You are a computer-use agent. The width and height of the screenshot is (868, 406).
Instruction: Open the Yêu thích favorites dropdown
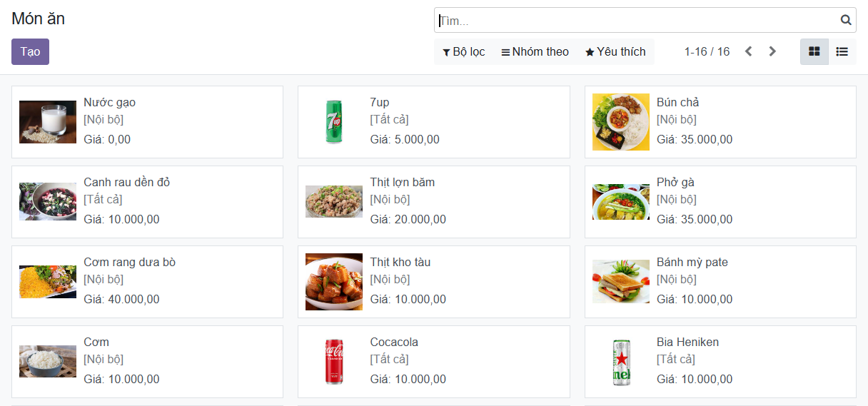click(615, 51)
